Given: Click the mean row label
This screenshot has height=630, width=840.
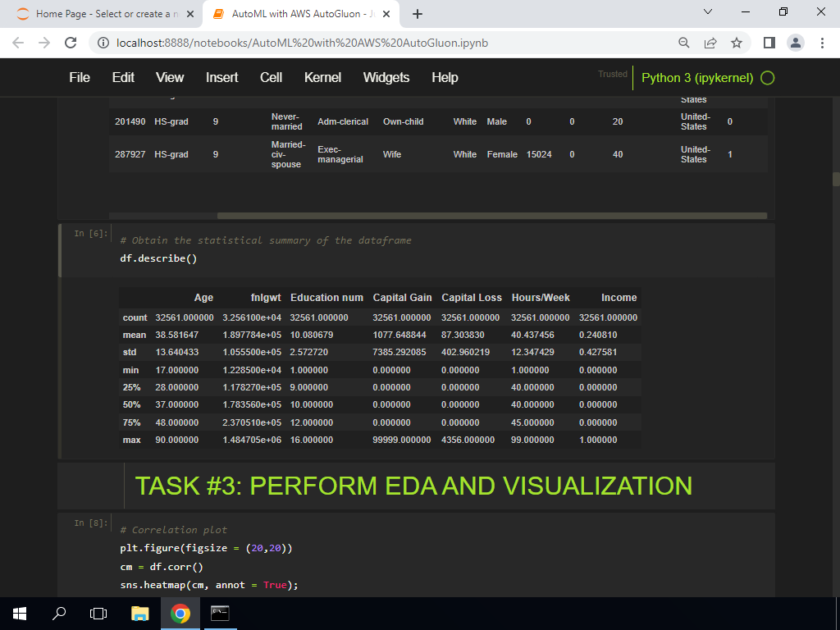Looking at the screenshot, I should (x=134, y=336).
